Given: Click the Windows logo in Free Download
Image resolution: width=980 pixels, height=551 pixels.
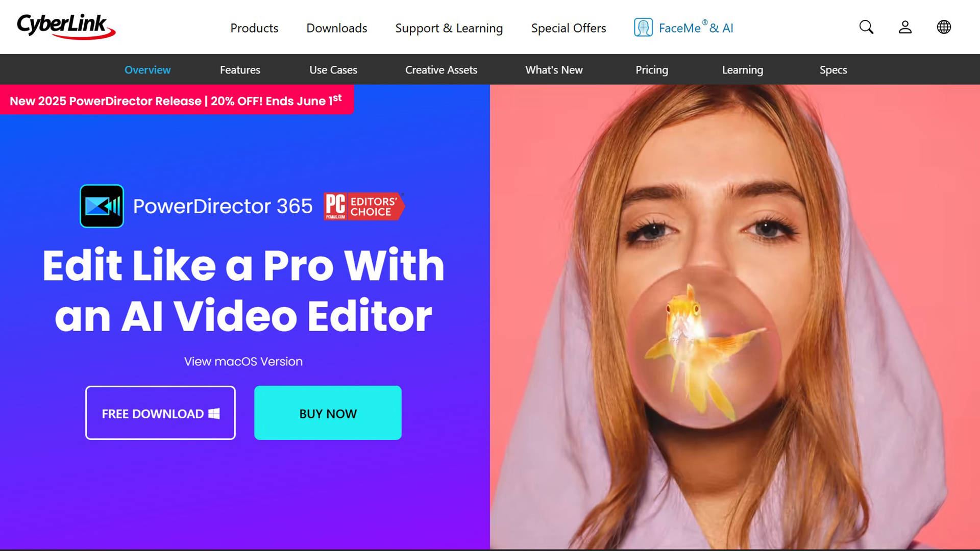Looking at the screenshot, I should tap(214, 414).
